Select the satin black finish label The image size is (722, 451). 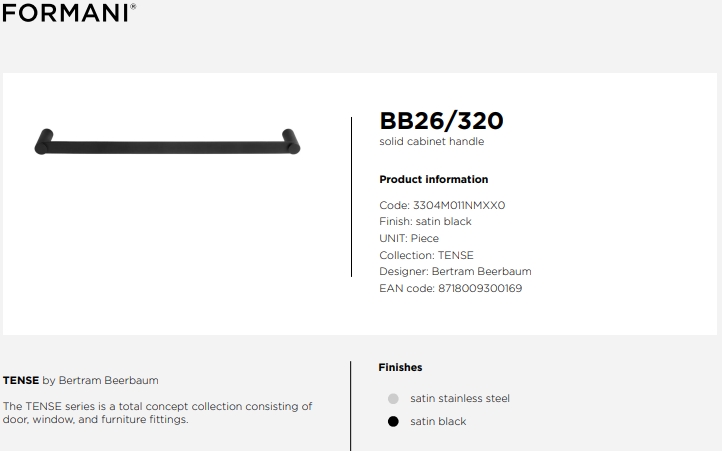coord(438,422)
